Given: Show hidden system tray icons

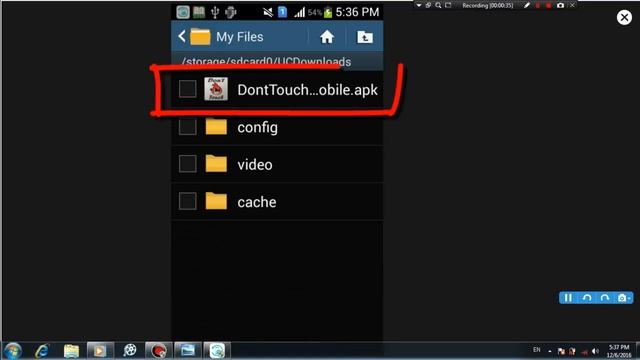Looking at the screenshot, I should coord(550,351).
